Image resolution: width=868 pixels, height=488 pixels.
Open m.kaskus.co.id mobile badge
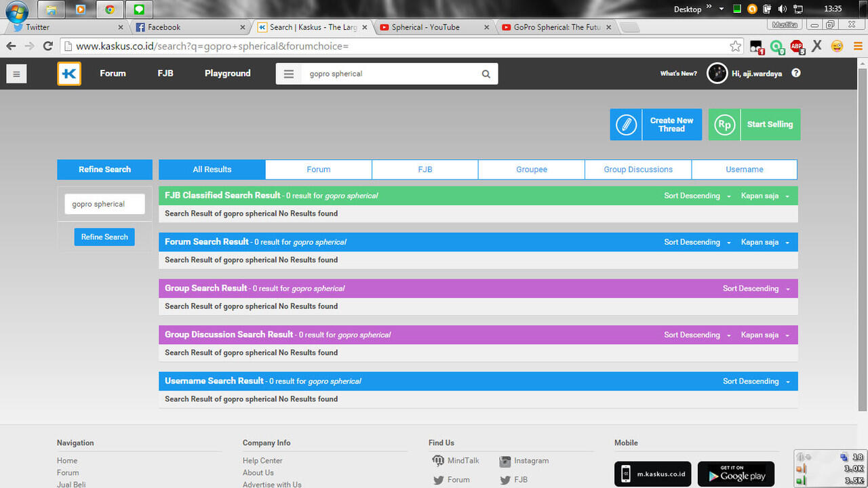[x=653, y=474]
